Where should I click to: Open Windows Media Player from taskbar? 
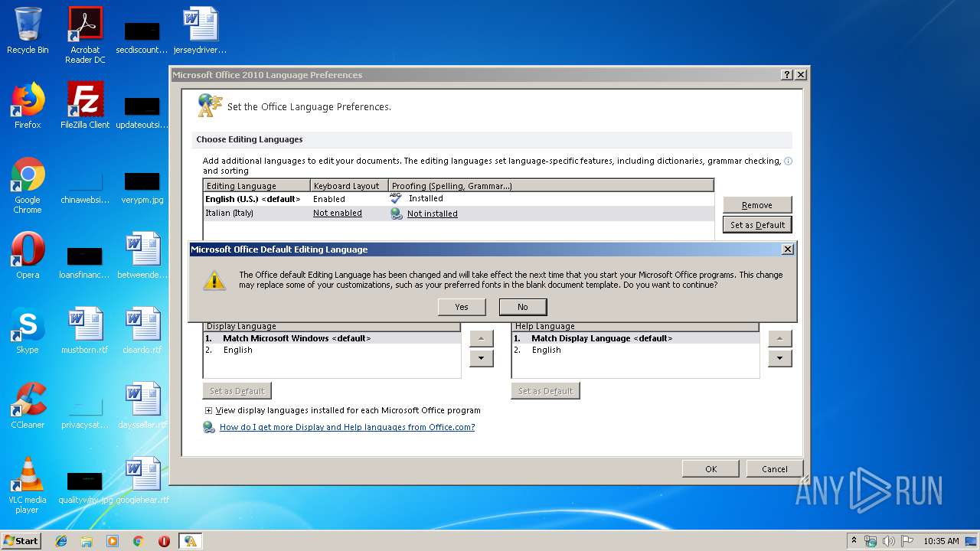point(113,541)
